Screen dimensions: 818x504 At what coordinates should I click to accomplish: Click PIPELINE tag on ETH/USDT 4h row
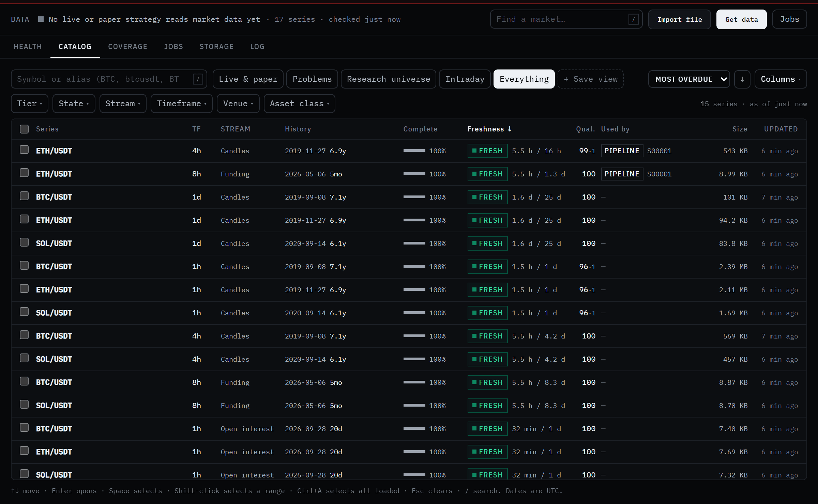pos(622,151)
